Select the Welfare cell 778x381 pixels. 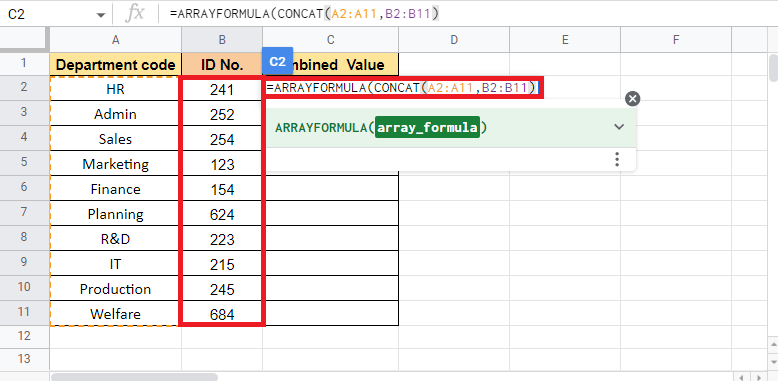coord(116,314)
